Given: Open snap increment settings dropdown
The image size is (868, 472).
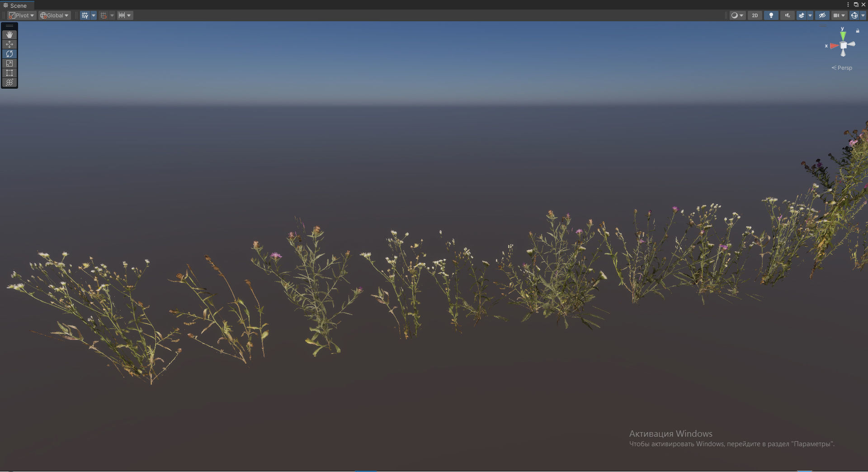Looking at the screenshot, I should point(125,15).
